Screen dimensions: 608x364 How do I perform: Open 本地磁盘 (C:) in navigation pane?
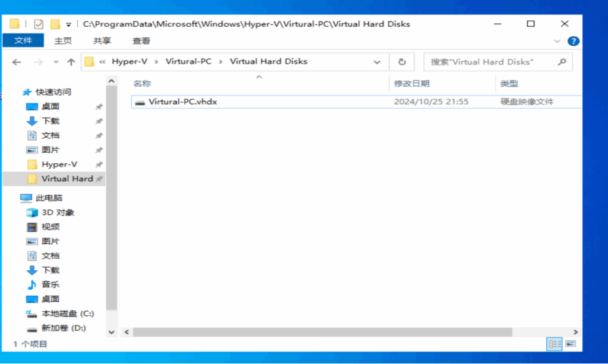click(x=67, y=314)
